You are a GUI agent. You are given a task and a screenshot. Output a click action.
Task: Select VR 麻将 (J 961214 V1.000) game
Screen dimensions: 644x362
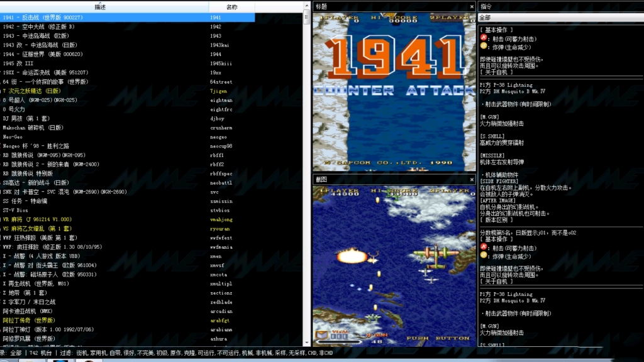[x=37, y=219]
